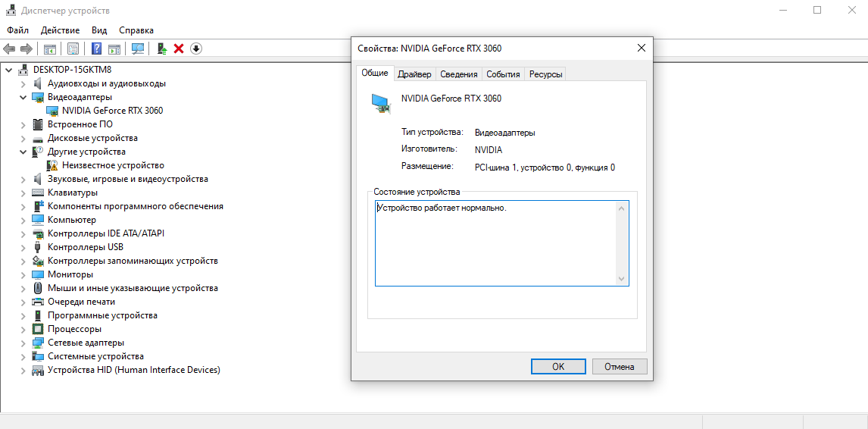This screenshot has height=429, width=868.
Task: Click the Disable device down-arrow icon
Action: [x=196, y=49]
